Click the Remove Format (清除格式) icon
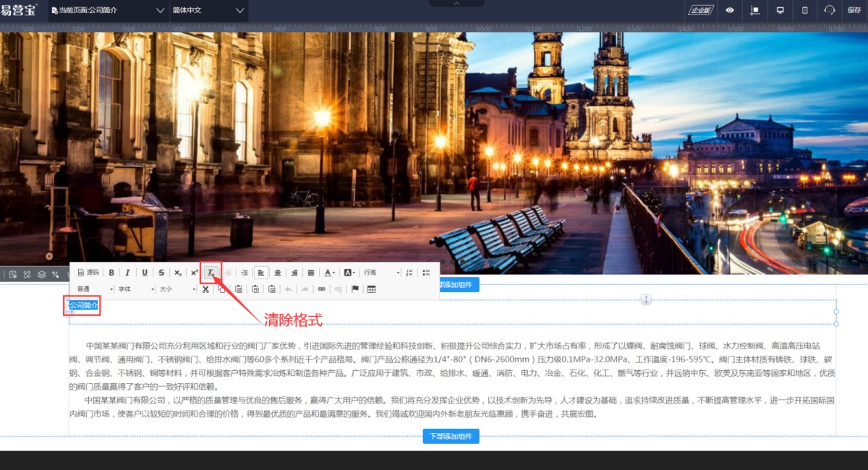This screenshot has height=470, width=868. tap(210, 273)
